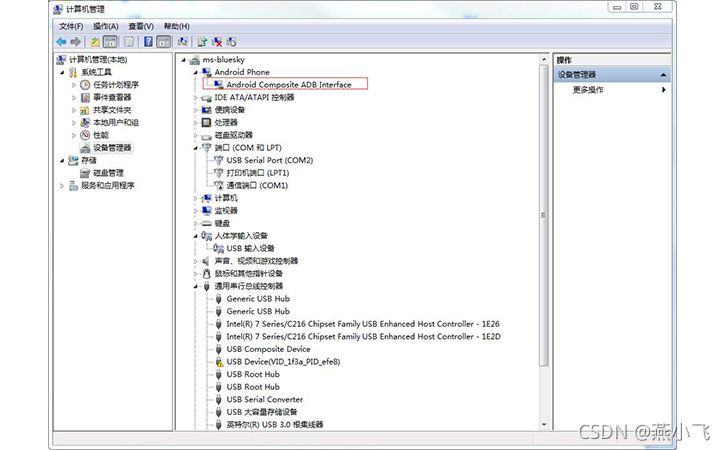
Task: Collapse the 存储 node
Action: point(62,161)
